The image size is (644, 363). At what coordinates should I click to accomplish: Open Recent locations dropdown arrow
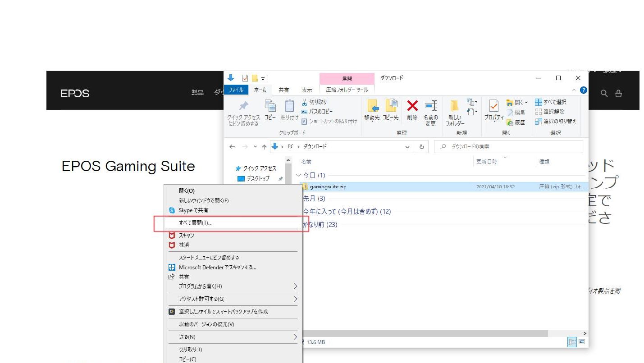click(x=255, y=147)
